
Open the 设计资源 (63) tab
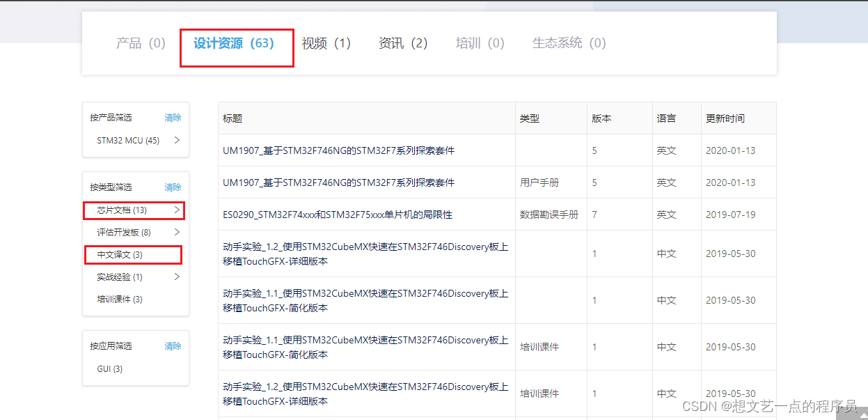(x=234, y=43)
